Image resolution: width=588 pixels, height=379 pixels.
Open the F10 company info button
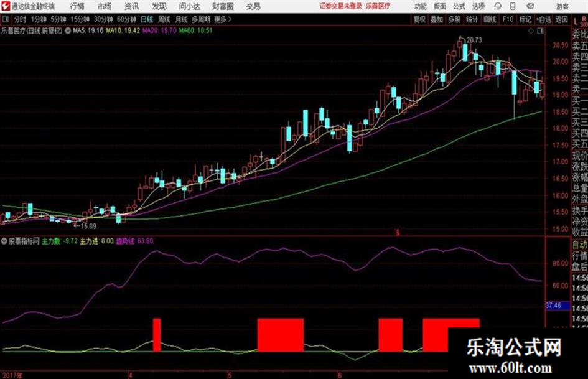(x=508, y=19)
